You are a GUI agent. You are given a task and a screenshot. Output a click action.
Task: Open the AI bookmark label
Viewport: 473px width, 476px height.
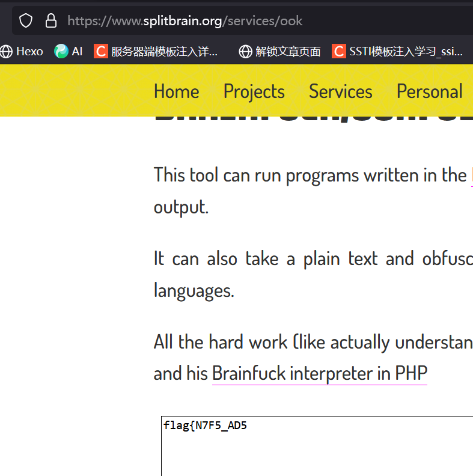pyautogui.click(x=77, y=52)
